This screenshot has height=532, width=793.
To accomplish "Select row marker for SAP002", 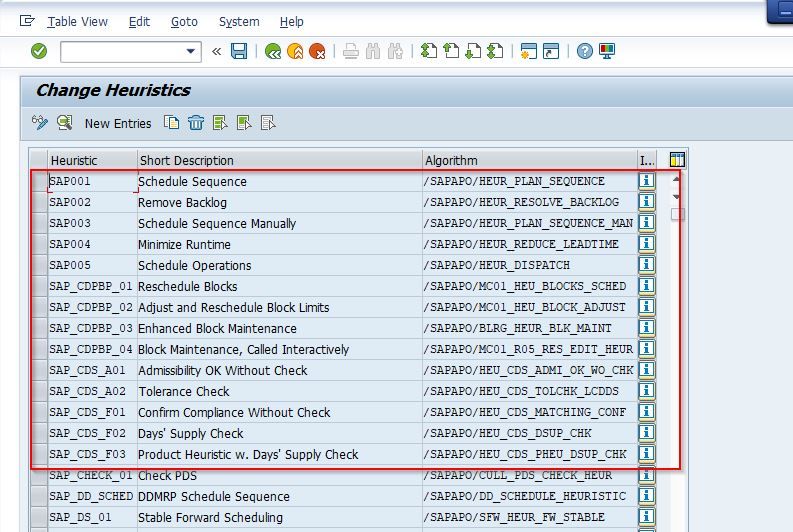I will (x=39, y=202).
